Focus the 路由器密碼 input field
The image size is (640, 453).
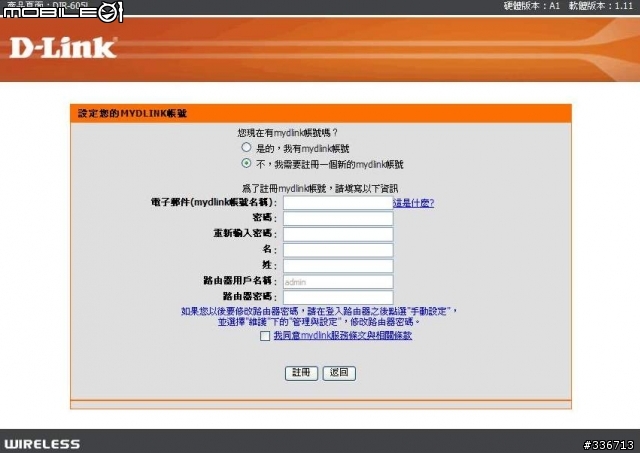[x=338, y=297]
